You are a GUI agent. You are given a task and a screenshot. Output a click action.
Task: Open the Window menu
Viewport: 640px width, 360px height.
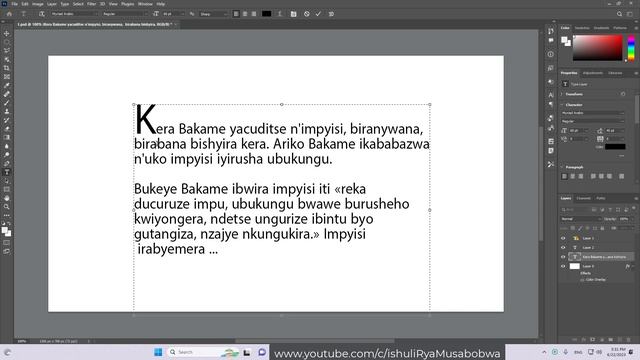(x=145, y=4)
